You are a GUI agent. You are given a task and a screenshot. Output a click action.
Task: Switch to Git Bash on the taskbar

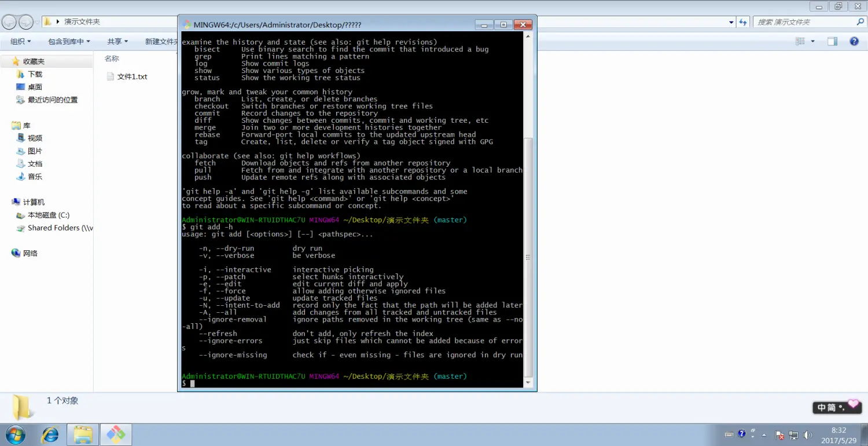(x=116, y=434)
